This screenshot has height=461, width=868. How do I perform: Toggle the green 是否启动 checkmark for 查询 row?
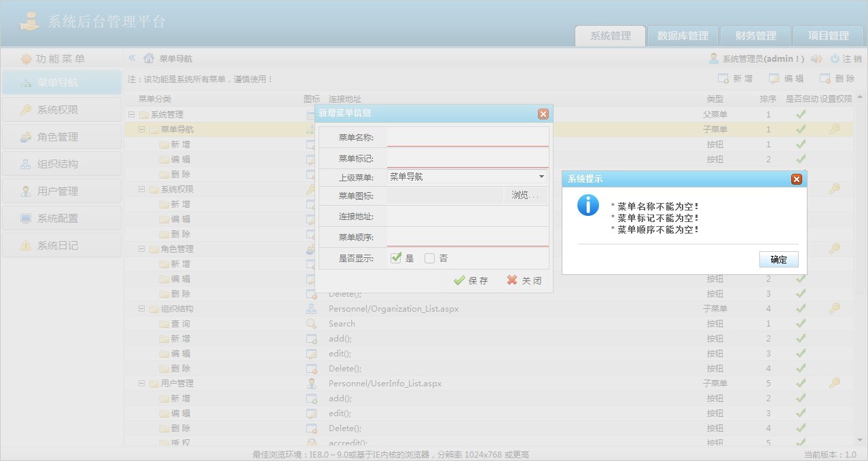click(x=800, y=324)
